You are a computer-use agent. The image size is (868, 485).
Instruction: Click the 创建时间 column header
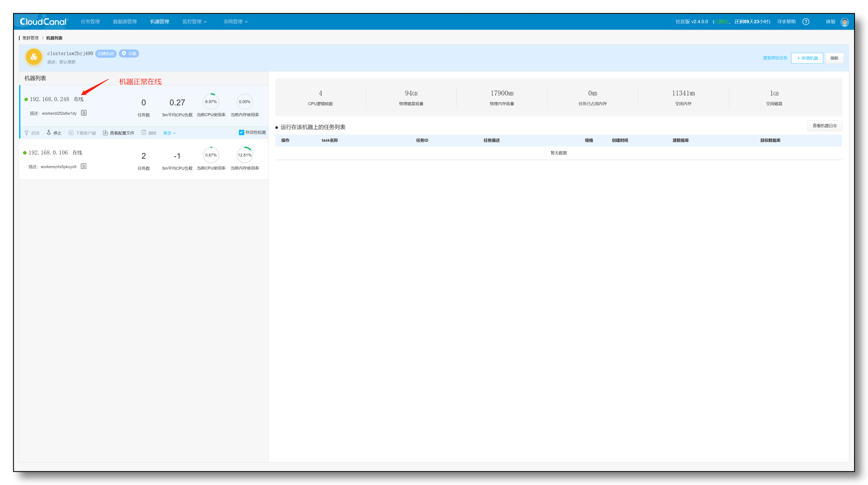[620, 140]
